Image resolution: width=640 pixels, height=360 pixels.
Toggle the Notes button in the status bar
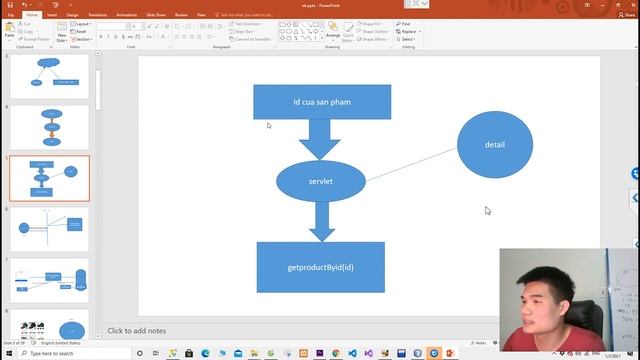click(x=478, y=343)
